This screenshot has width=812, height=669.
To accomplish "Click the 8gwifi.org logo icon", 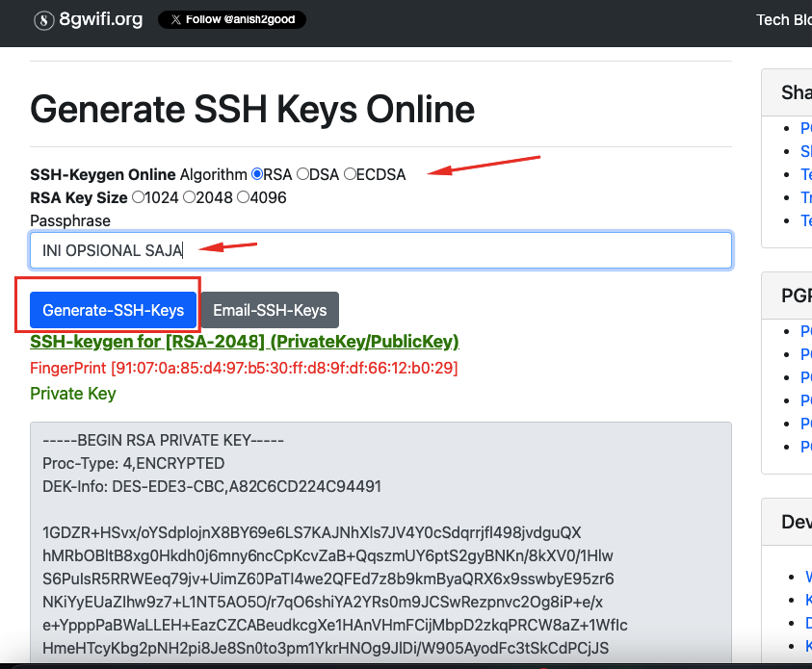I will click(44, 20).
